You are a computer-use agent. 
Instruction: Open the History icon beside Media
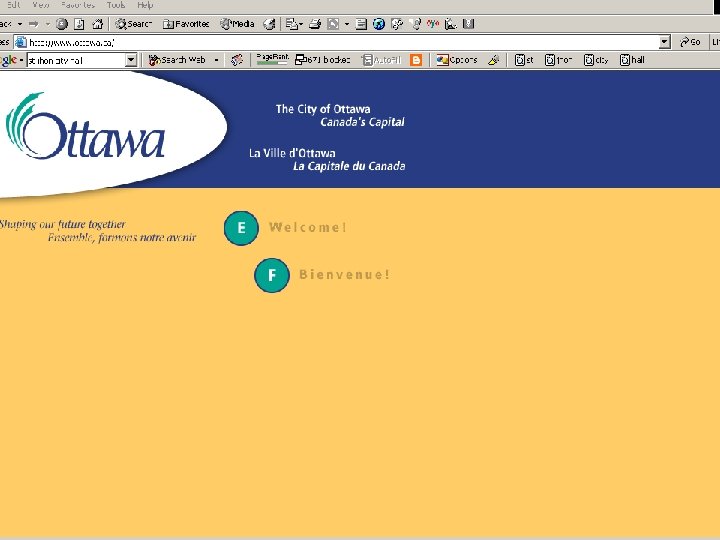(269, 24)
